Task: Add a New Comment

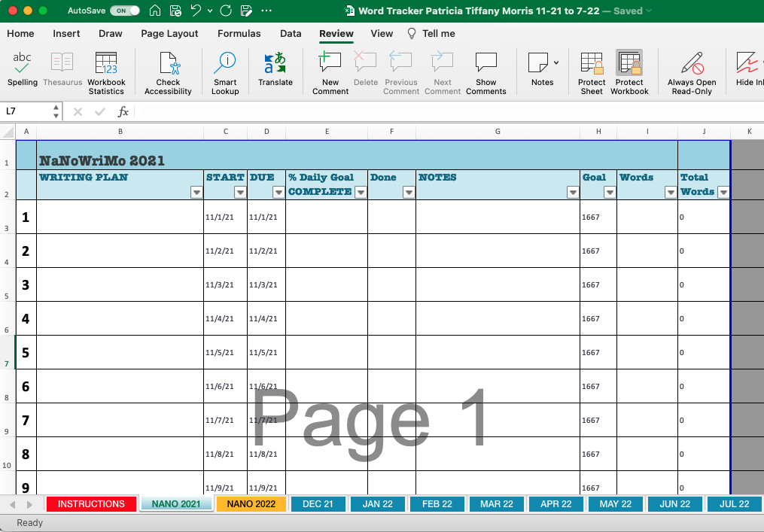Action: [x=330, y=73]
